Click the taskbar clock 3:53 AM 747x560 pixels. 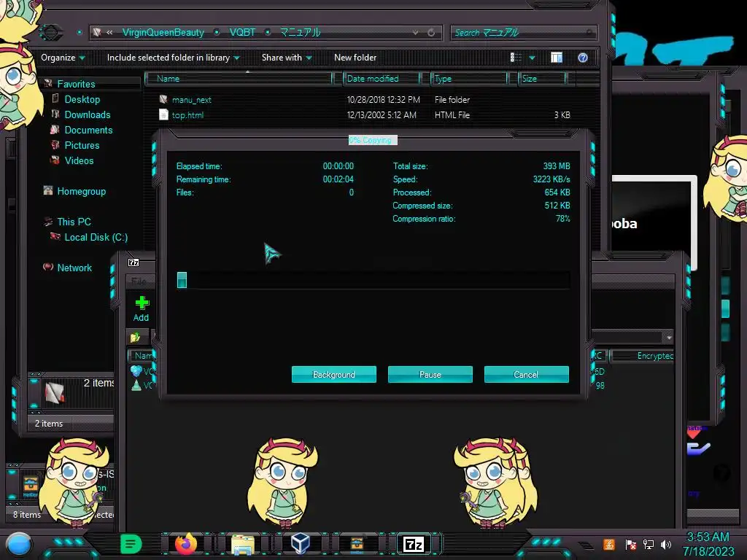708,537
